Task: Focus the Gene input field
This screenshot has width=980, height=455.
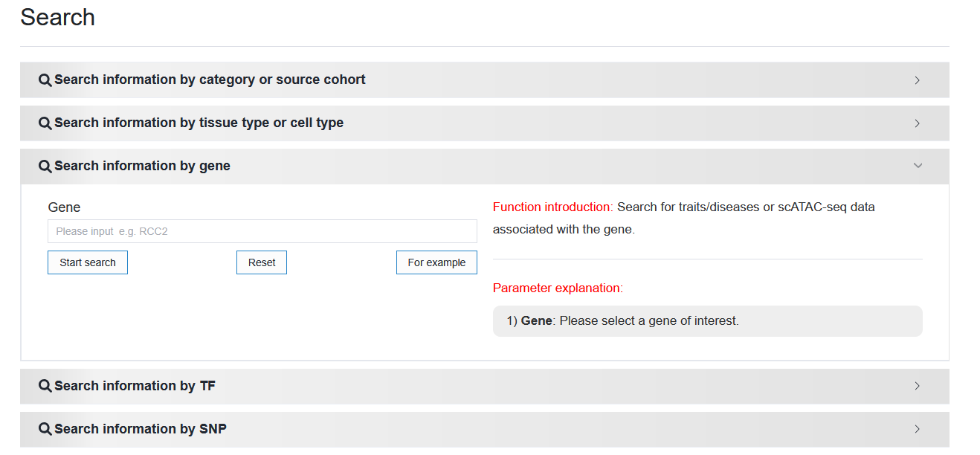Action: (262, 231)
